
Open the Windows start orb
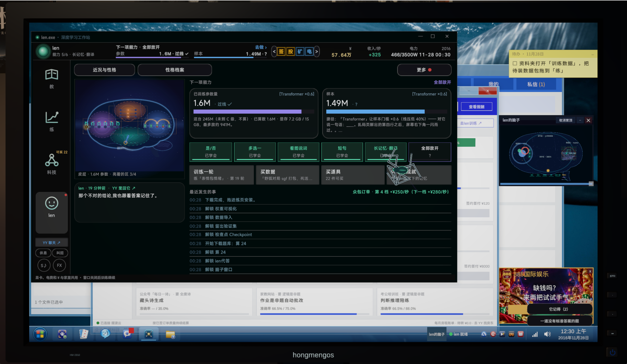tap(40, 334)
